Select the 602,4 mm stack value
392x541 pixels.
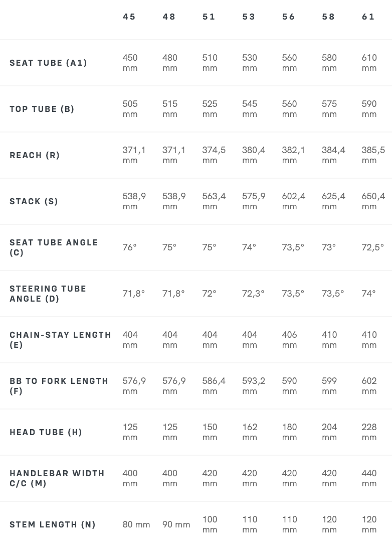coord(294,202)
